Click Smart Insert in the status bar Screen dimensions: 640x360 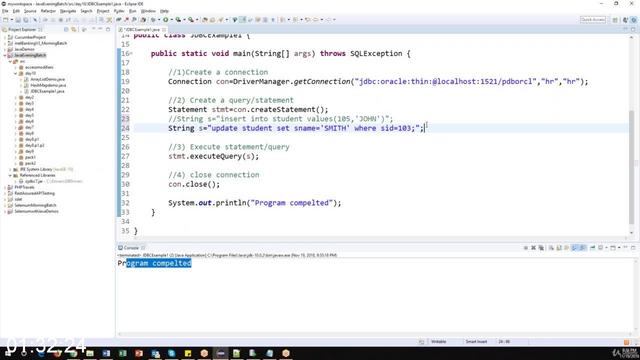pos(476,342)
